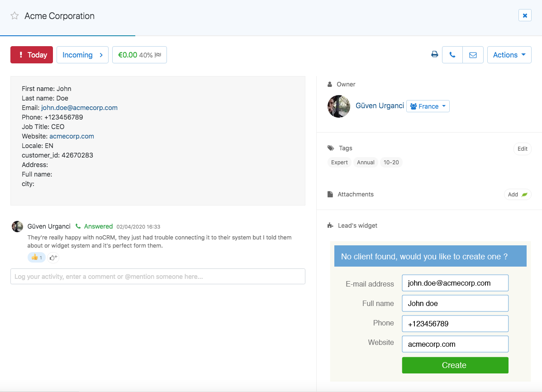Image resolution: width=542 pixels, height=392 pixels.
Task: Click the add reaction thumbs-up plus icon
Action: [53, 258]
